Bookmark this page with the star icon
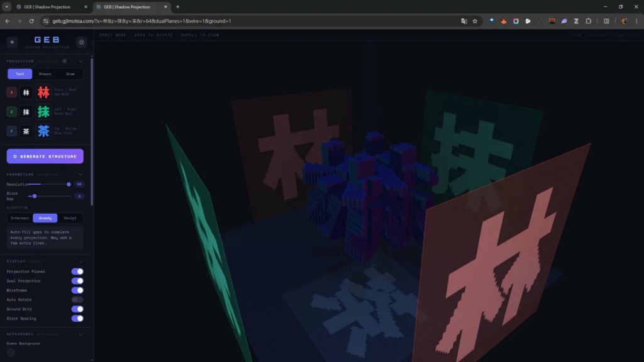This screenshot has width=644, height=362. coord(475,21)
